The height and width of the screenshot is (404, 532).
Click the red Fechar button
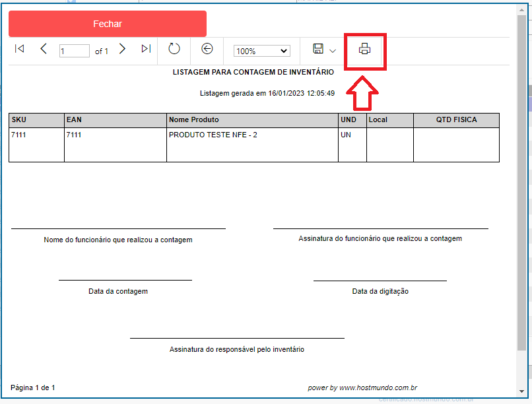[108, 24]
